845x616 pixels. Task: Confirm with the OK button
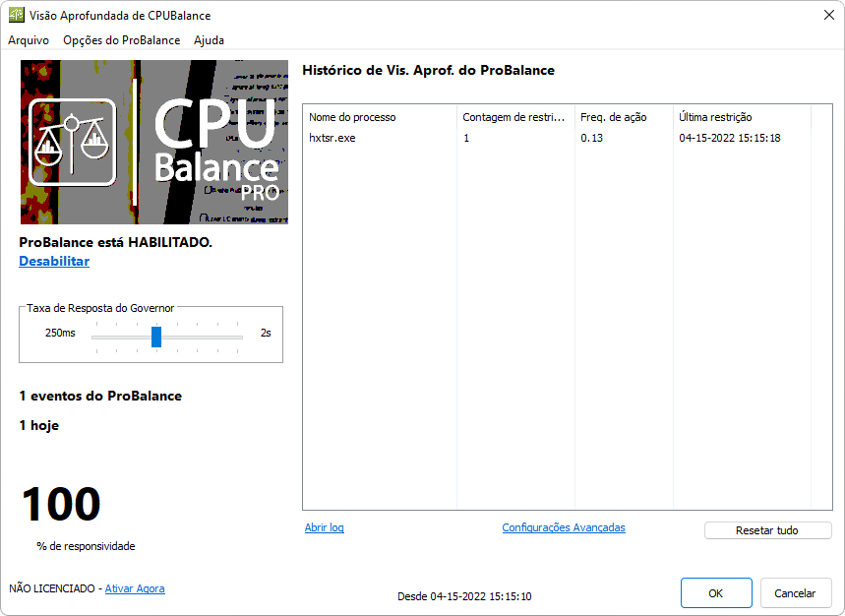click(x=716, y=592)
